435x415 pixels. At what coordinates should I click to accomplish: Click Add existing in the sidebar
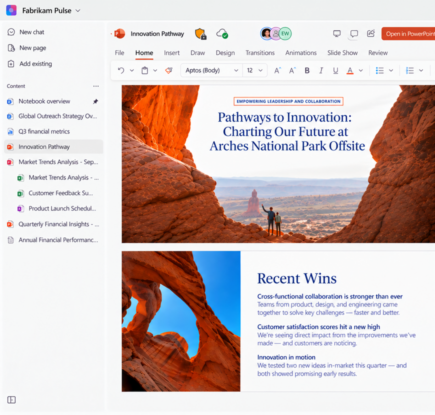pyautogui.click(x=30, y=64)
